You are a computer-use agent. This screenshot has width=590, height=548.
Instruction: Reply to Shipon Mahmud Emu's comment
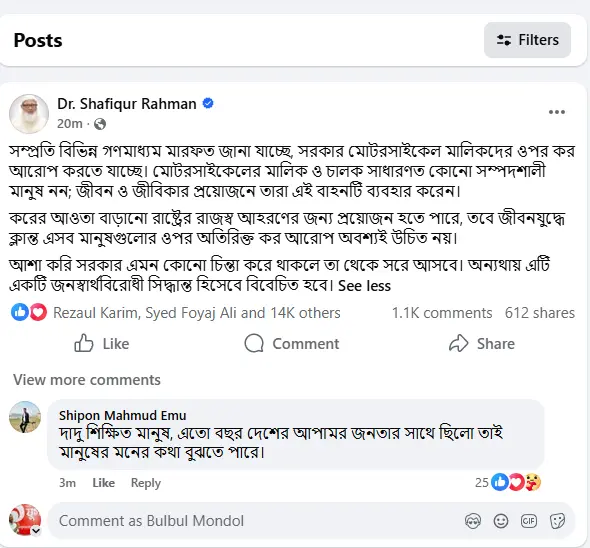pos(146,483)
